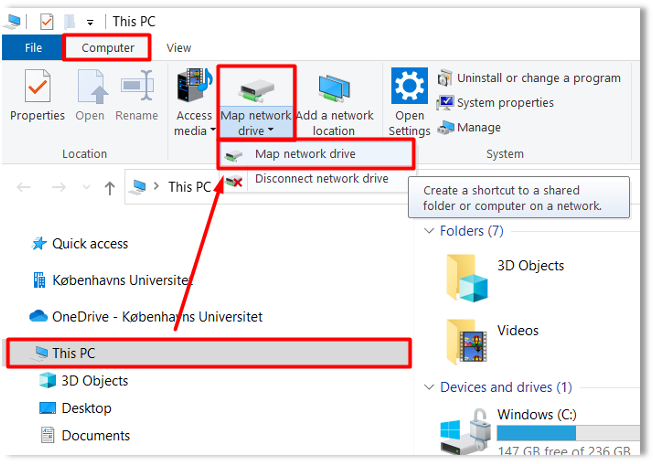The width and height of the screenshot is (654, 464).
Task: Open Recent locations dropdown chevron
Action: tap(86, 187)
